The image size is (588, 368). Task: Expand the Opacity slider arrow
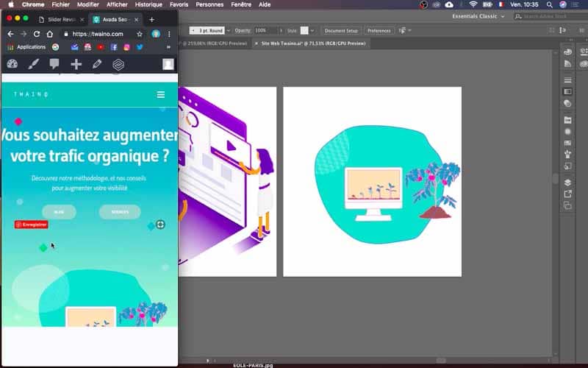click(281, 30)
